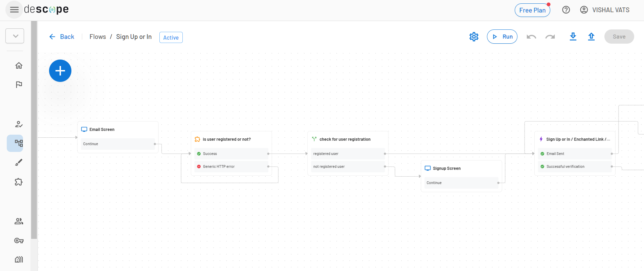644x271 pixels.
Task: Open the puzzle connectors icon in sidebar
Action: click(19, 182)
